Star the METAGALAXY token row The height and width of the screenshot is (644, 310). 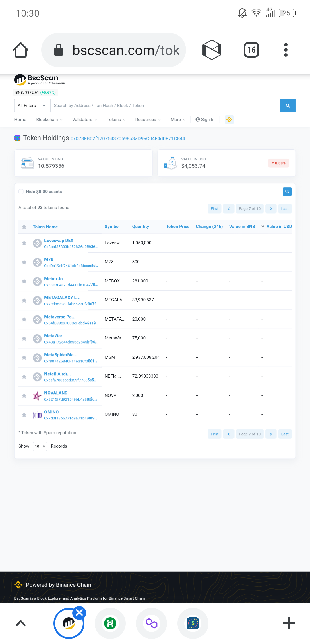point(24,300)
